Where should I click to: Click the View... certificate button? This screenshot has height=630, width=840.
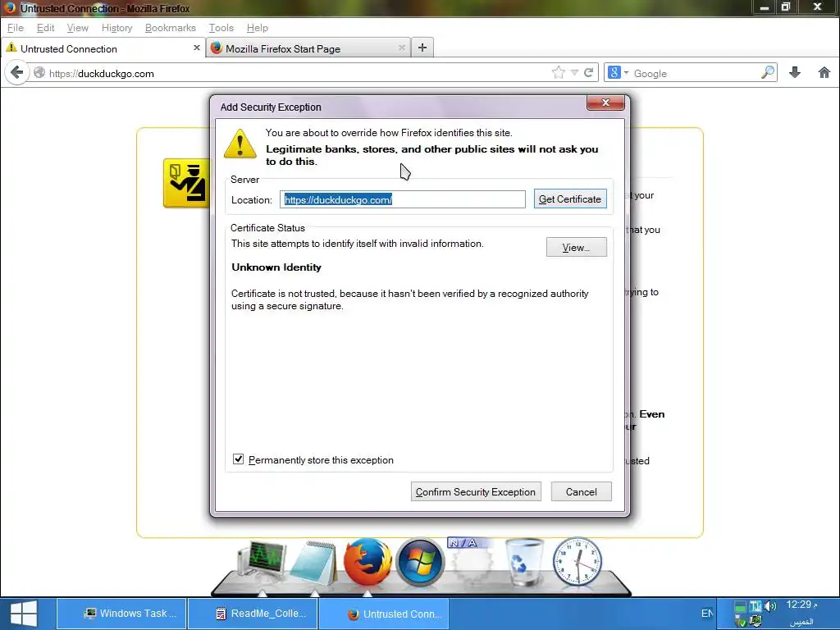[577, 247]
